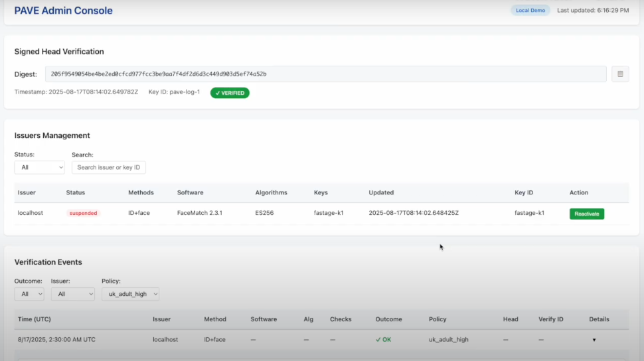Screen dimensions: 644x361
Task: Click the Time (UTC) column header
Action: [x=35, y=319]
